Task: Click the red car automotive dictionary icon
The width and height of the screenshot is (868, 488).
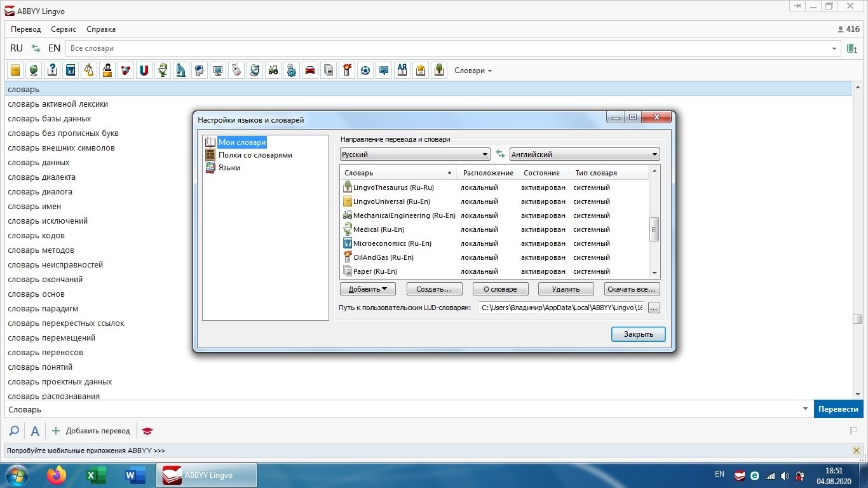Action: (310, 71)
